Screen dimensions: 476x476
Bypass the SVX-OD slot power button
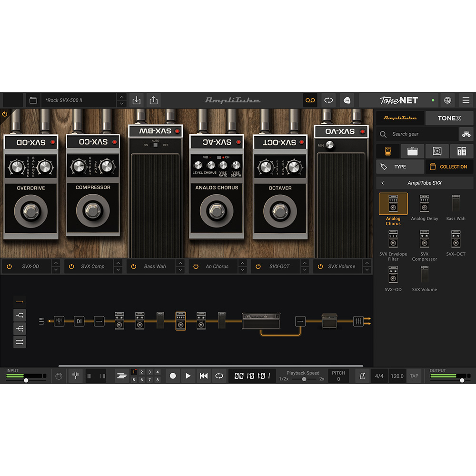tap(10, 266)
